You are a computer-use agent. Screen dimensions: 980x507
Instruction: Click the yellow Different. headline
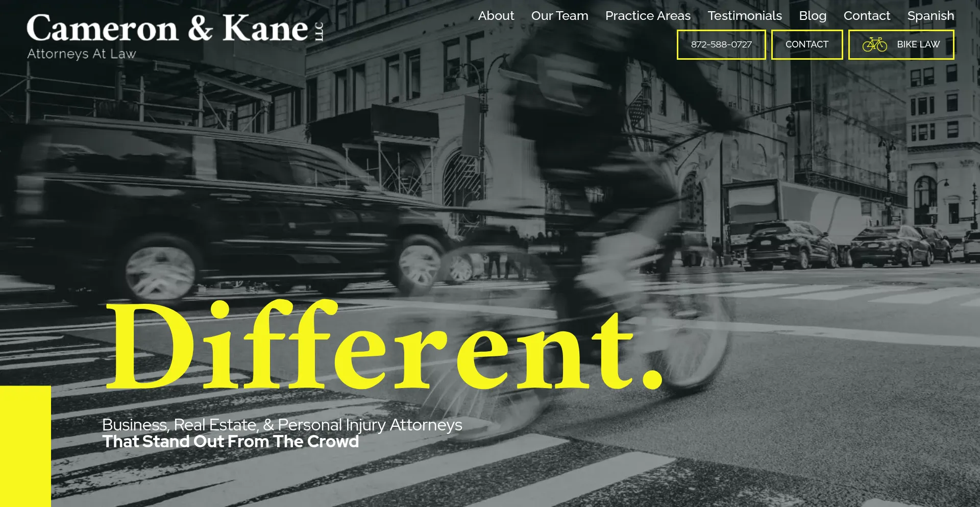pyautogui.click(x=383, y=347)
